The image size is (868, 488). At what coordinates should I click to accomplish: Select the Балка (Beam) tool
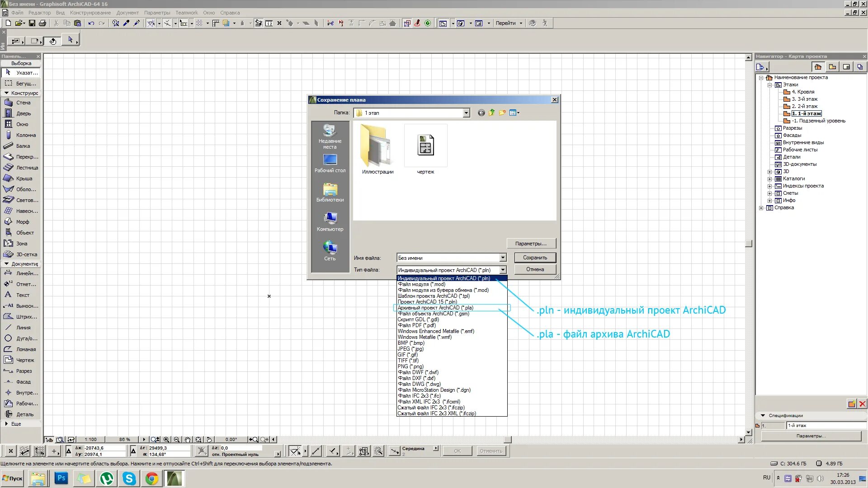(21, 146)
